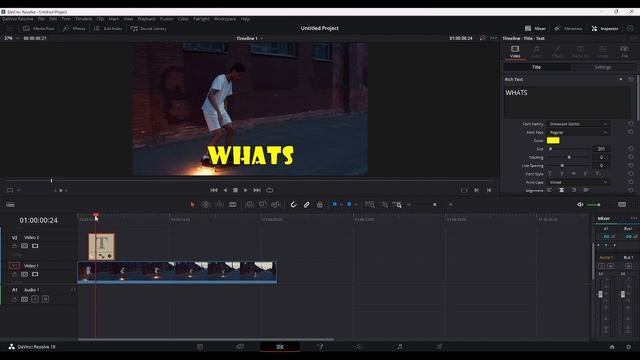Toggle Position Lock padlock
This screenshot has height=360, width=640.
(320, 204)
